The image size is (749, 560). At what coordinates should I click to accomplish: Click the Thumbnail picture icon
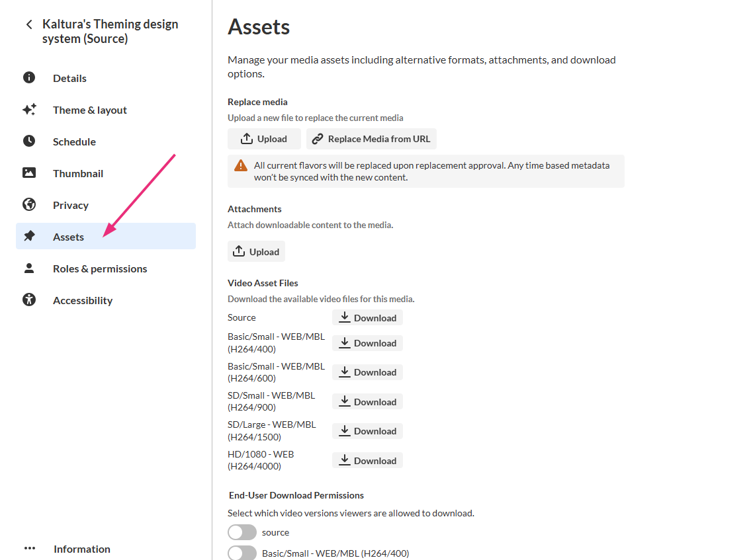[x=29, y=173]
